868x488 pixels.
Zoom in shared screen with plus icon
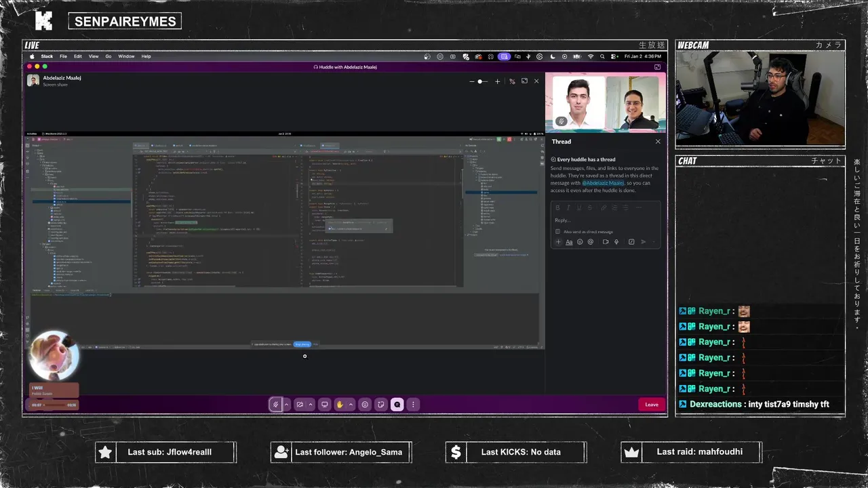point(497,81)
